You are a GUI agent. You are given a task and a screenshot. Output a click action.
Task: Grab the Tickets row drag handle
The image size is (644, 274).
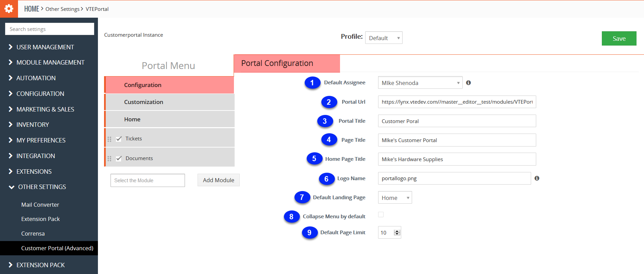click(x=109, y=139)
